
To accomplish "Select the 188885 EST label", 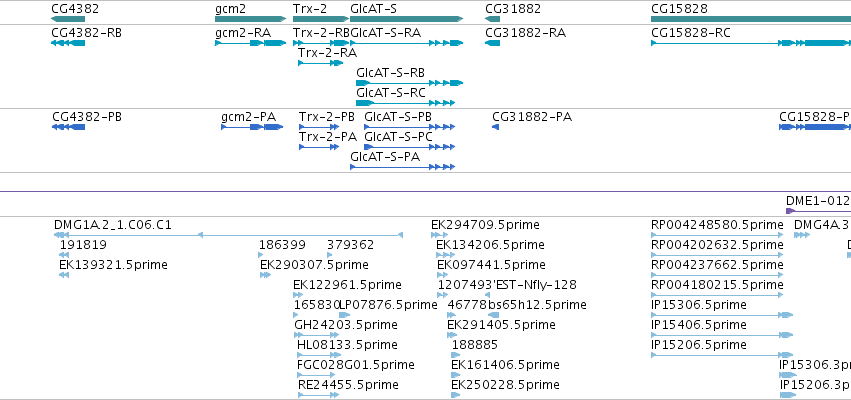I will [474, 345].
